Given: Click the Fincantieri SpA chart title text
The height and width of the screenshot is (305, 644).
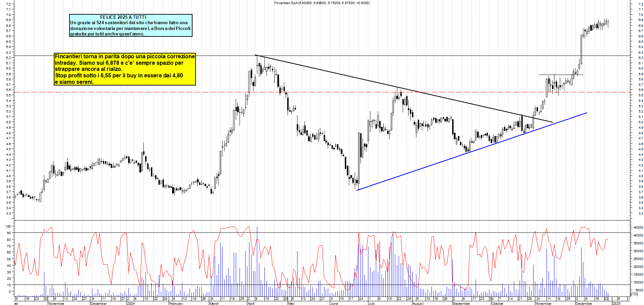Looking at the screenshot, I should pos(322,3).
